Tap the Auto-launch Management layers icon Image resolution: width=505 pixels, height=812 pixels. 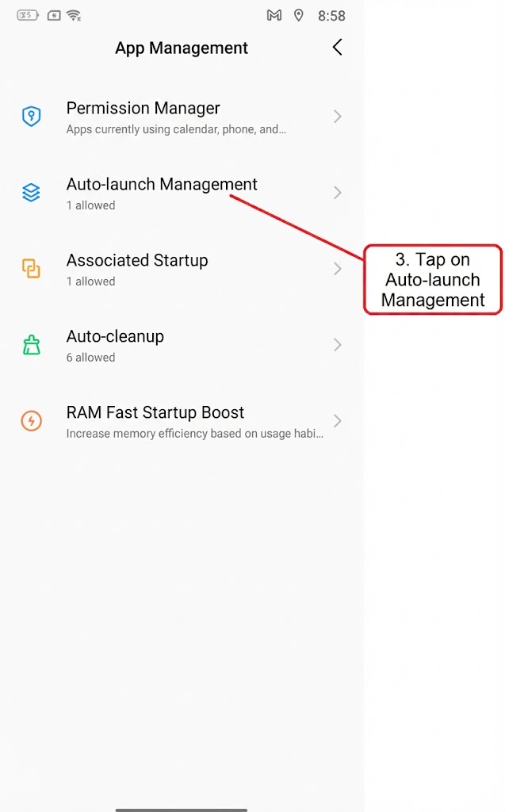[31, 193]
